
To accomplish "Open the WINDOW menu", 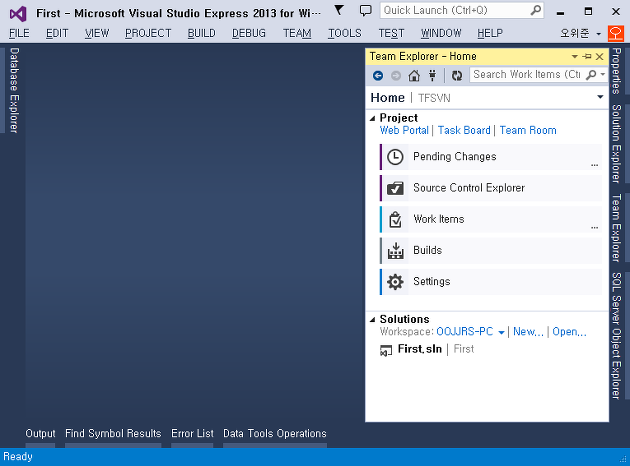I will point(441,33).
